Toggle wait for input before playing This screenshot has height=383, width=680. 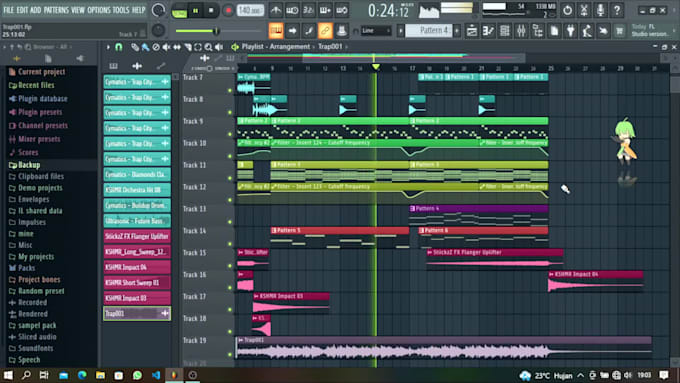292,10
